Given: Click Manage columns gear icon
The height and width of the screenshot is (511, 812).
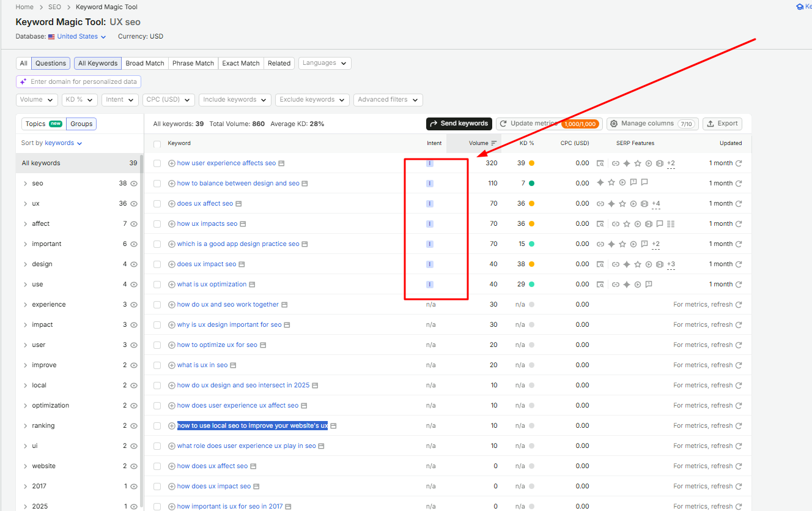Looking at the screenshot, I should point(614,124).
